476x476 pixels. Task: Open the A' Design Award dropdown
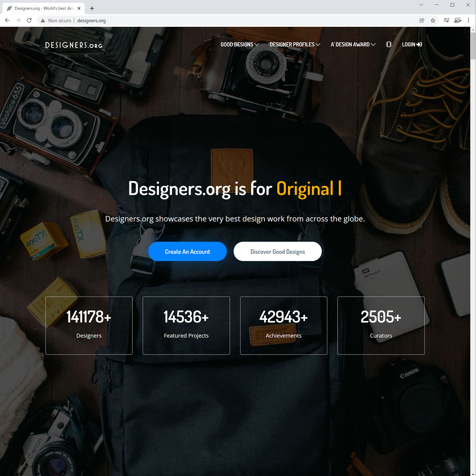tap(353, 44)
